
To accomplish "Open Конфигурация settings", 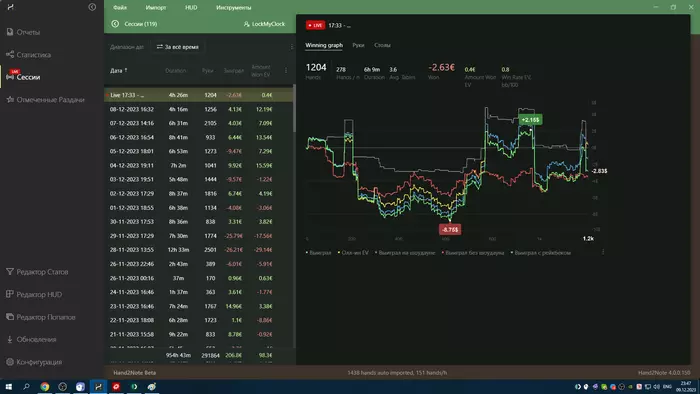I will 34,362.
